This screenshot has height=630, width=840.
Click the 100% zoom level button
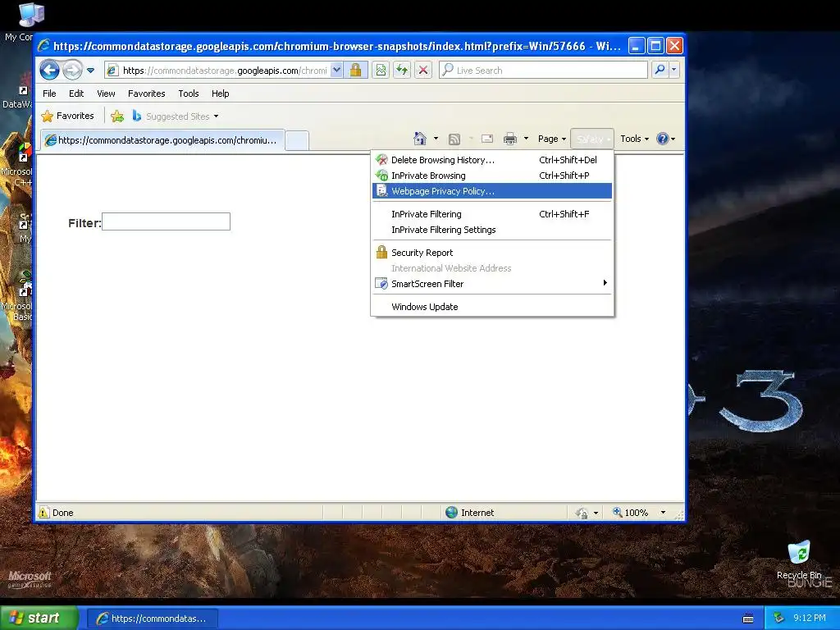coord(631,513)
